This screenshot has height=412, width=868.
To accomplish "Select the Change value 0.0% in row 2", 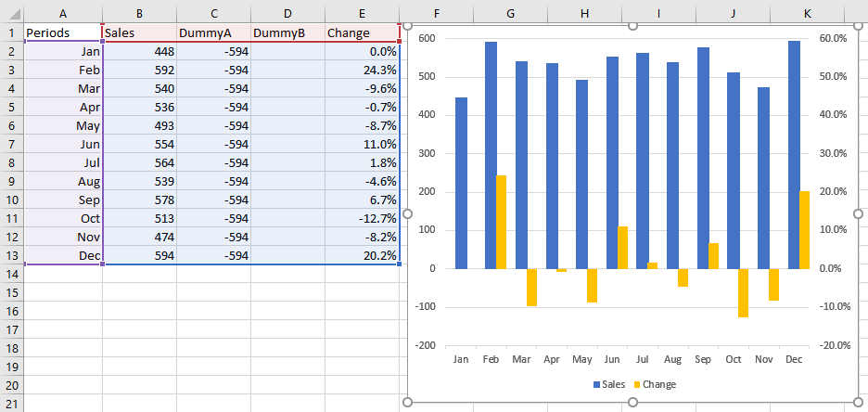I will pyautogui.click(x=362, y=52).
